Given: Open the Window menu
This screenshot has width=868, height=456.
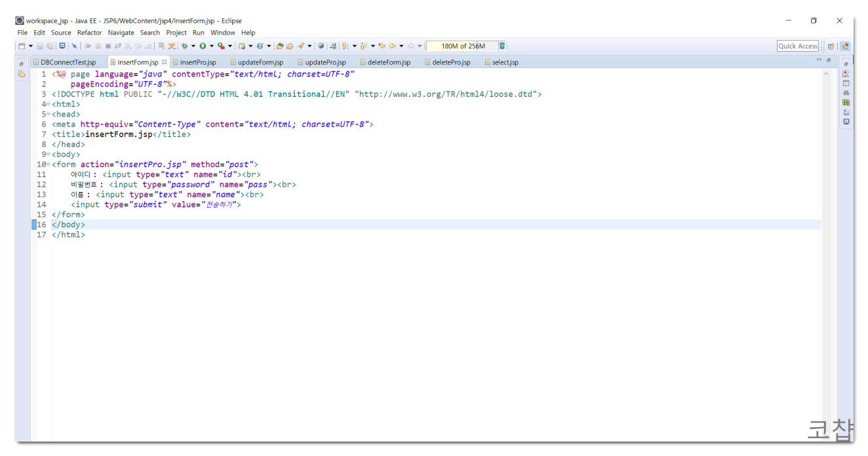Looking at the screenshot, I should [x=223, y=33].
